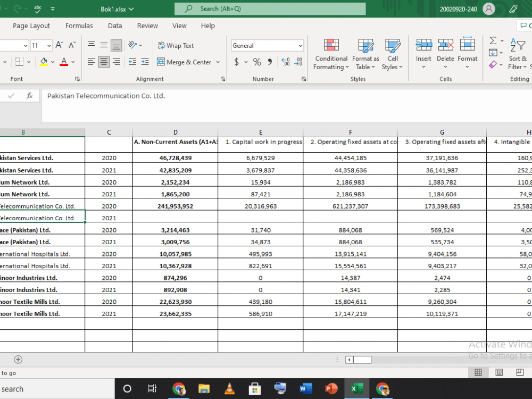Viewport: 532px width, 399px height.
Task: Click the Search (Alt+Q) box
Action: (270, 9)
